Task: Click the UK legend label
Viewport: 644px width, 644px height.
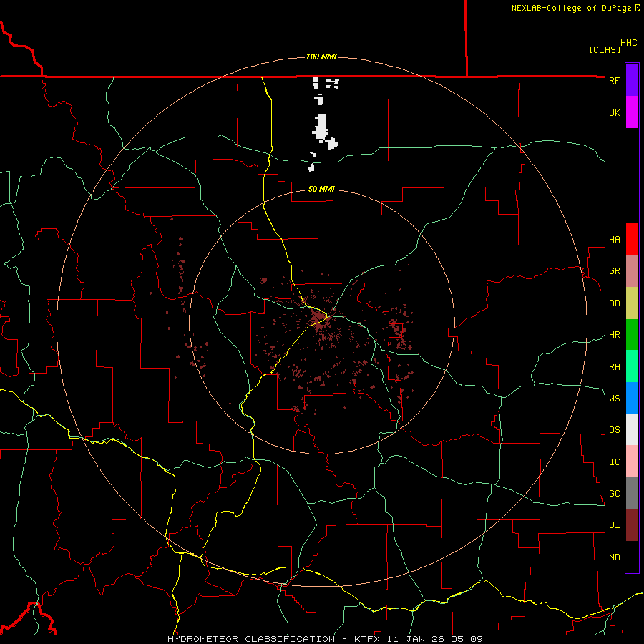Action: point(614,112)
